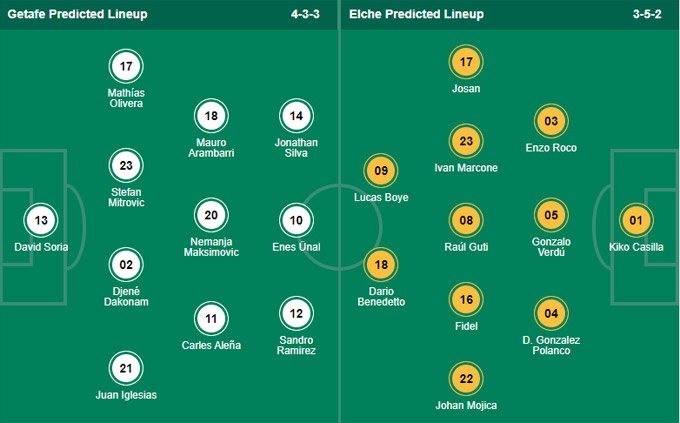Image resolution: width=680 pixels, height=423 pixels.
Task: Click Johan Mojica's number 22 circle
Action: tap(466, 379)
